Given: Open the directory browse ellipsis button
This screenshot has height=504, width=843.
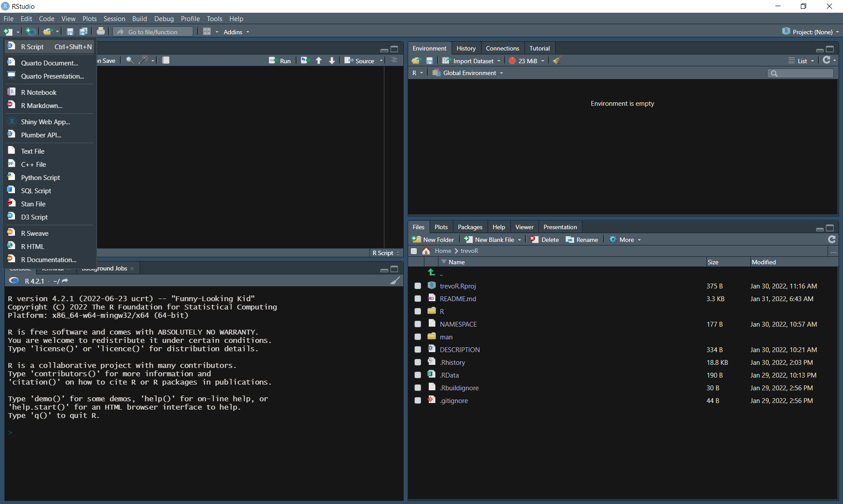Looking at the screenshot, I should (834, 251).
